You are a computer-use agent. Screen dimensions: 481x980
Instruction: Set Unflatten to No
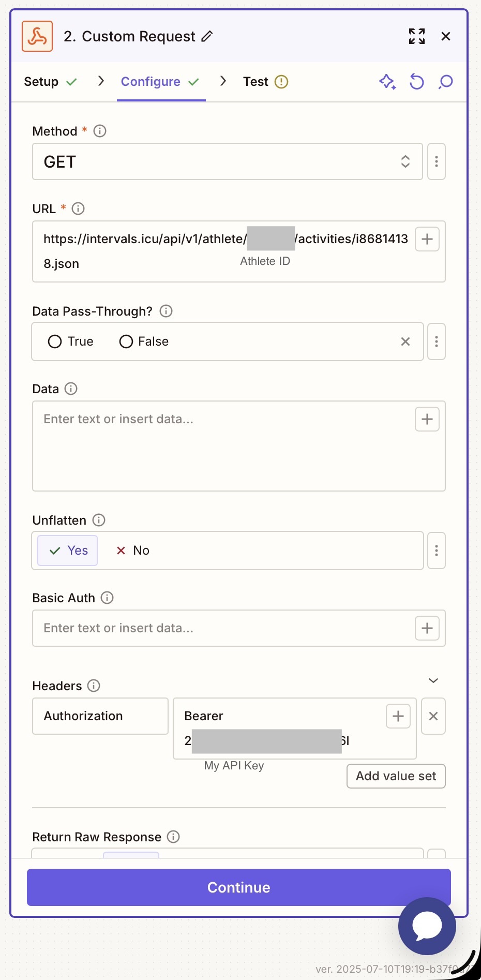point(133,551)
